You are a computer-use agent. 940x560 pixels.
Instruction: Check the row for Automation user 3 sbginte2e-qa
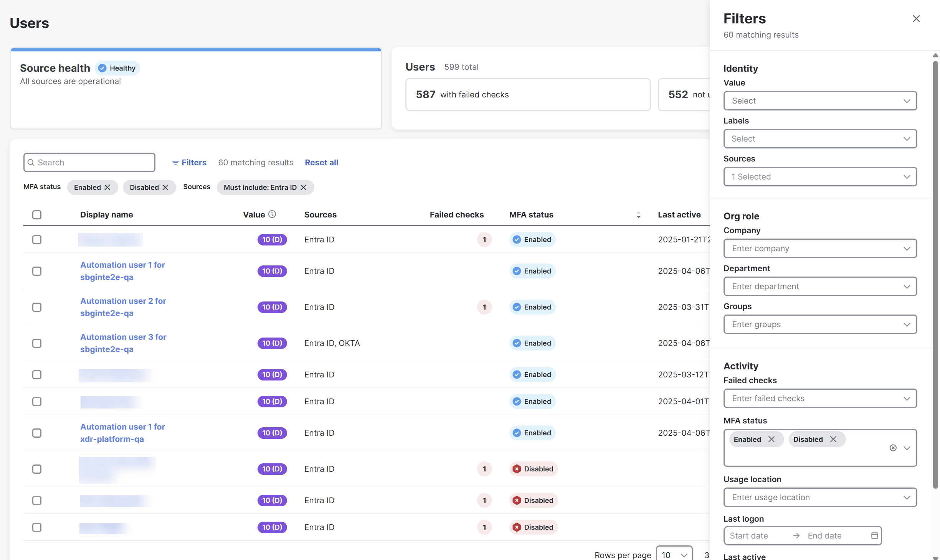pos(37,343)
